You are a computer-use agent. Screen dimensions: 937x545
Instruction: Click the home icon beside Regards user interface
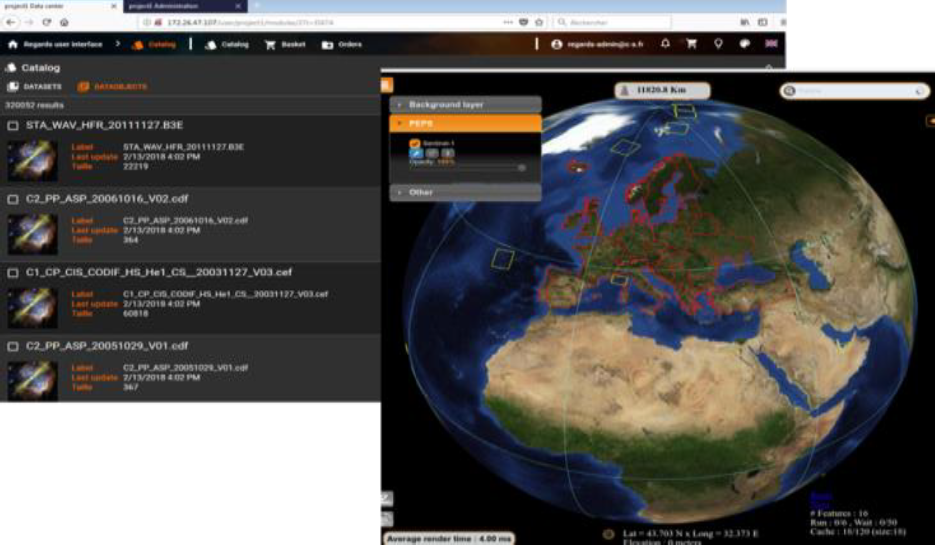tap(13, 44)
